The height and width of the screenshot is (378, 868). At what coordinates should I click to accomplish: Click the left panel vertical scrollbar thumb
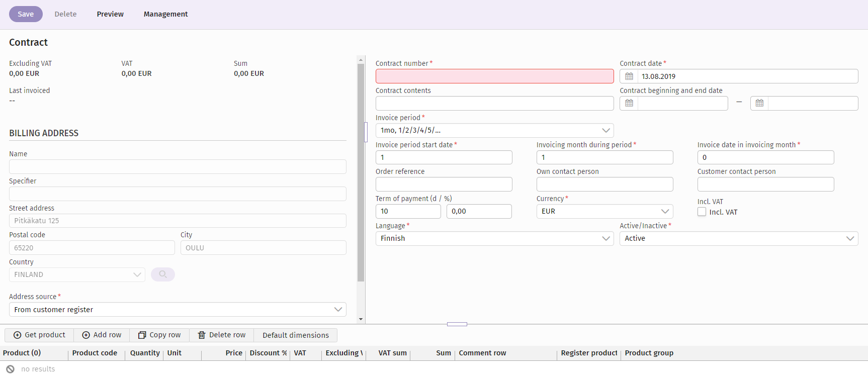(361, 172)
